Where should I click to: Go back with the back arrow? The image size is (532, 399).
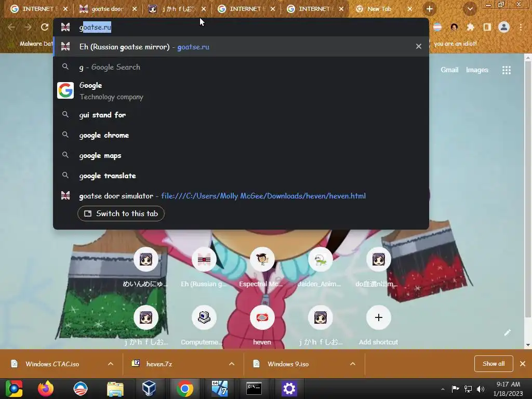coord(11,27)
